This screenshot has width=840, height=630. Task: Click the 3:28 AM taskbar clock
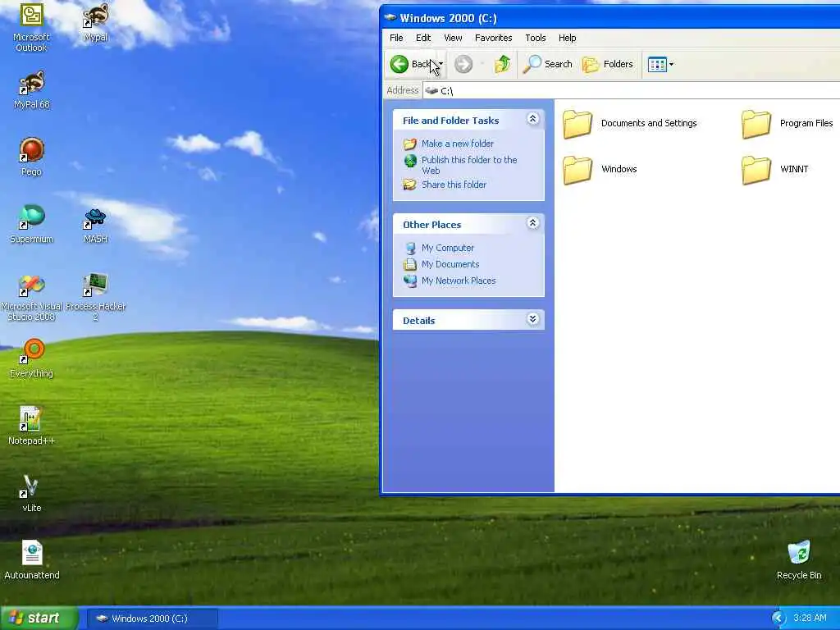click(x=810, y=619)
